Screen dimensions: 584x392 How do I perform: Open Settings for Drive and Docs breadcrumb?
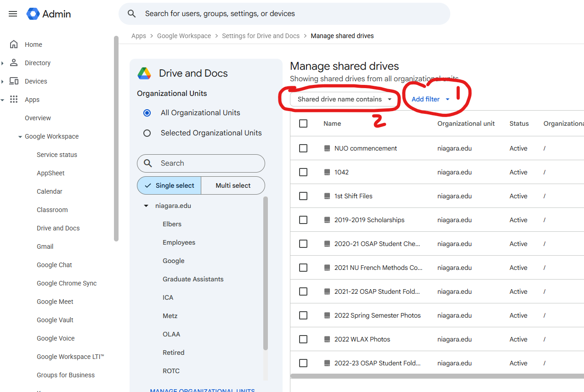[x=261, y=36]
